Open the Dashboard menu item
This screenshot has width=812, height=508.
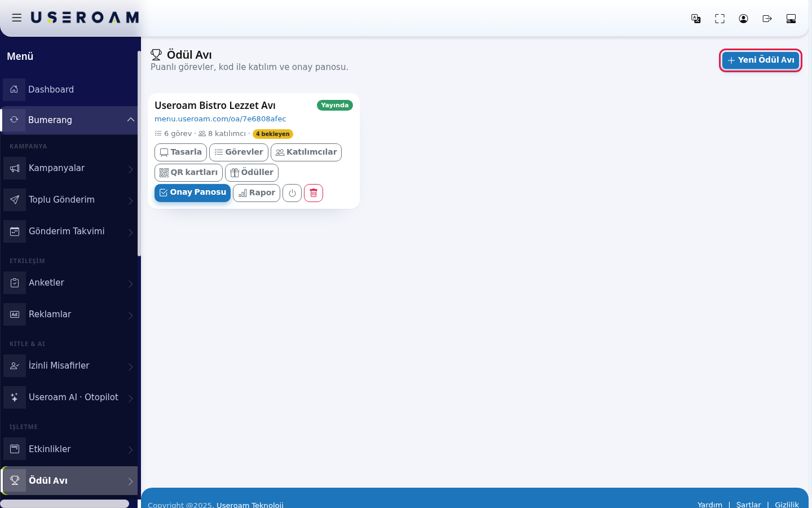pyautogui.click(x=69, y=89)
